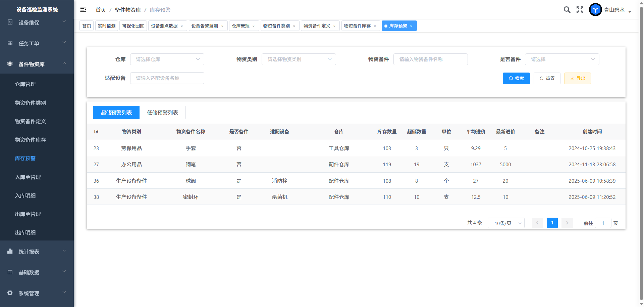Screen dimensions: 644x307
Task: Open the 仓库 selection dropdown
Action: tap(167, 59)
